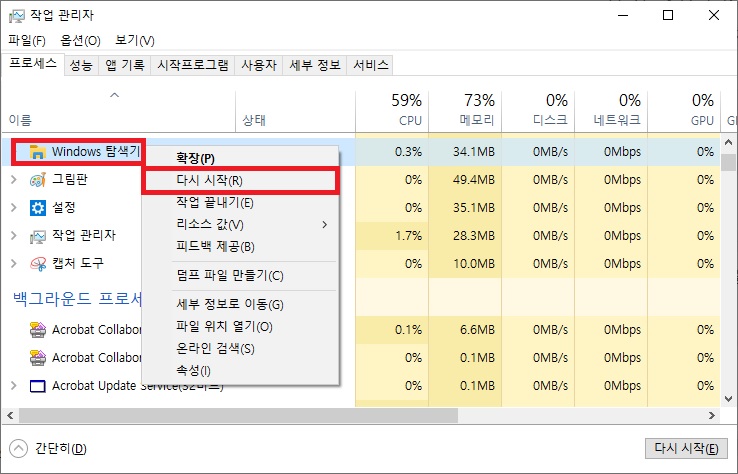Viewport: 738px width, 474px height.
Task: Choose 덤프 파일 만들기(C) menu entry
Action: (x=241, y=275)
